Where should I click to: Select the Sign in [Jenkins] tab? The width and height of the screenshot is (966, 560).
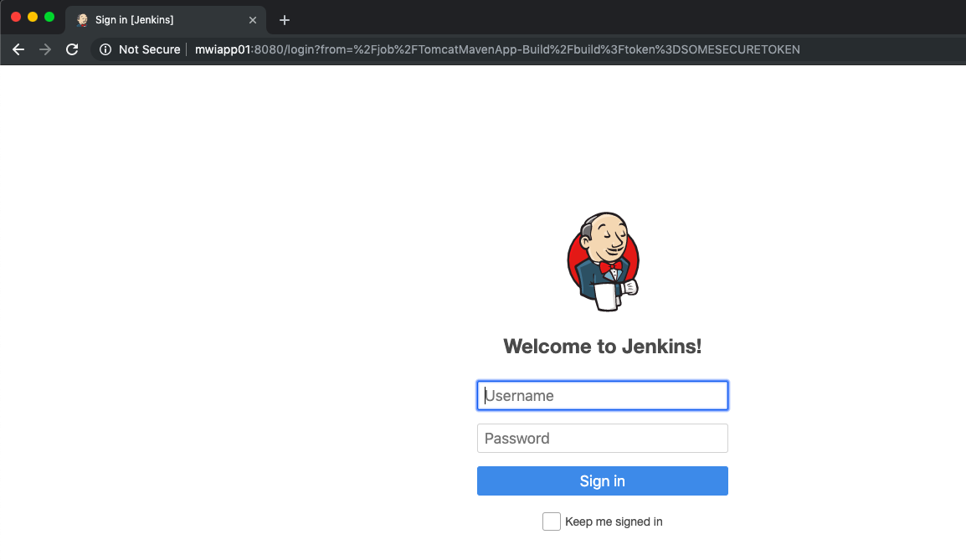coord(165,20)
